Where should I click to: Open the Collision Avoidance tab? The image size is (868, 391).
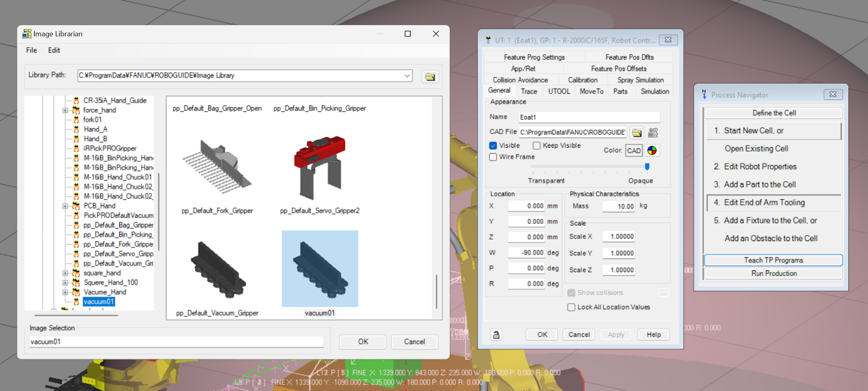pos(520,80)
